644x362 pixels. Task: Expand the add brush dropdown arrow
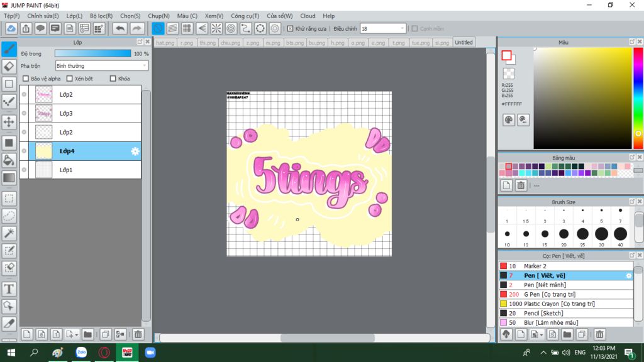541,335
